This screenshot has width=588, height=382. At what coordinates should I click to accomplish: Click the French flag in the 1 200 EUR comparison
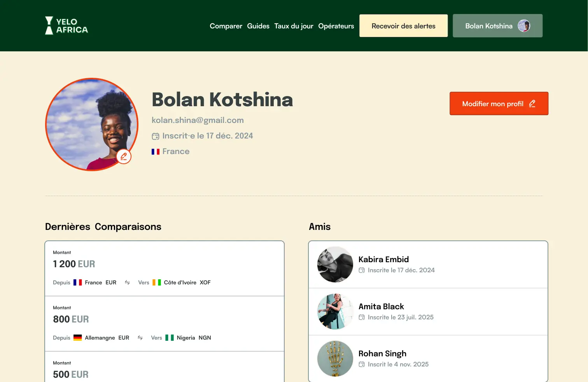coord(78,282)
